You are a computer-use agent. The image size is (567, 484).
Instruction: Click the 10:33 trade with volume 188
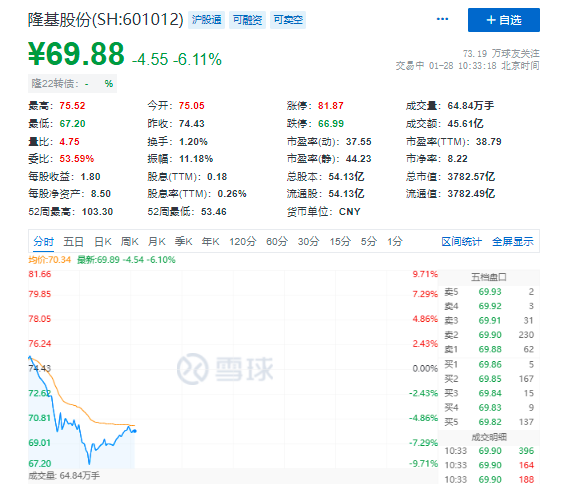[489, 479]
